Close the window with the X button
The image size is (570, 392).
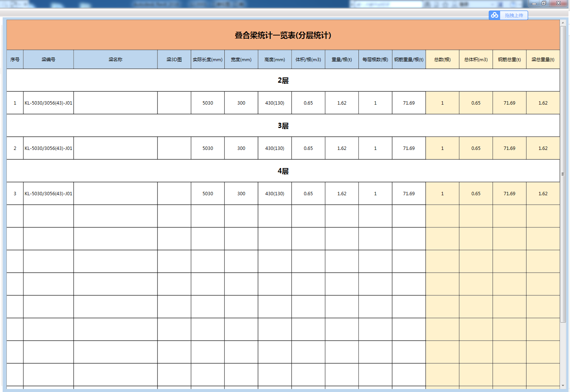click(558, 3)
